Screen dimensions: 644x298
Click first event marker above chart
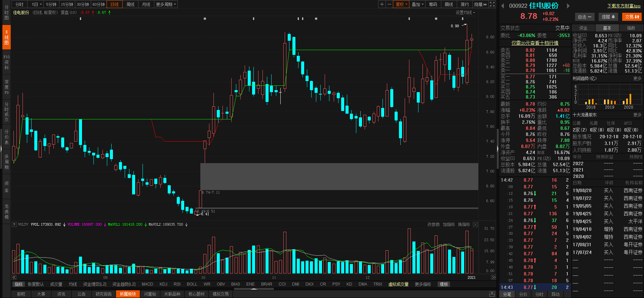tap(80, 19)
